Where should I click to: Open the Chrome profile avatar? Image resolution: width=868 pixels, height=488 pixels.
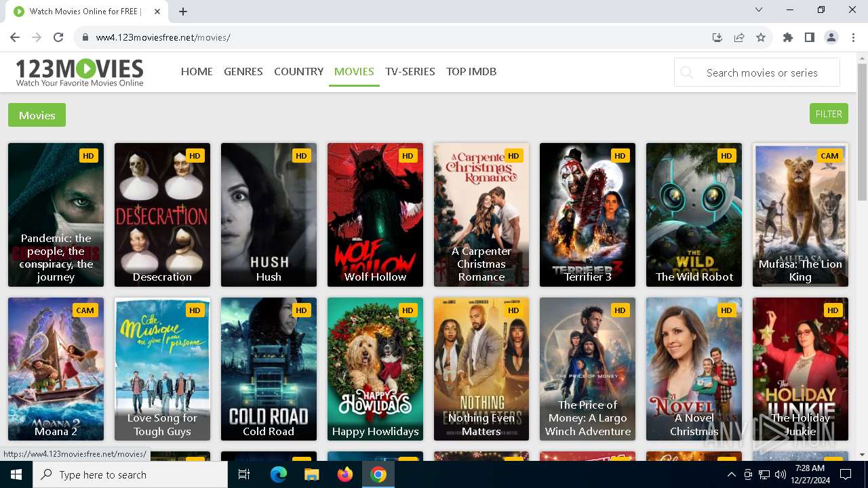(831, 37)
